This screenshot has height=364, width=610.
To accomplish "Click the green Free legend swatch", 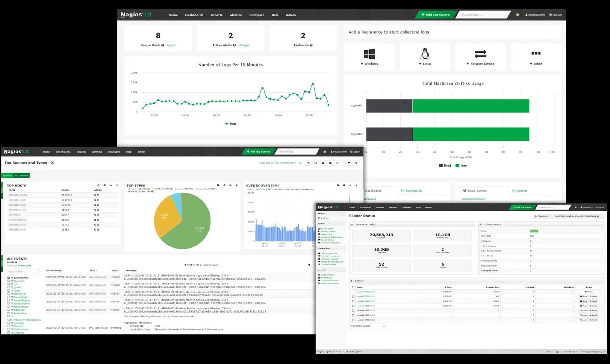I will coord(457,166).
